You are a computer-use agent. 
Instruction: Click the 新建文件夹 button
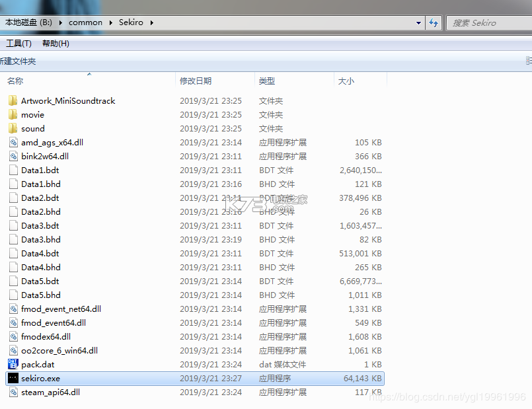[18, 61]
